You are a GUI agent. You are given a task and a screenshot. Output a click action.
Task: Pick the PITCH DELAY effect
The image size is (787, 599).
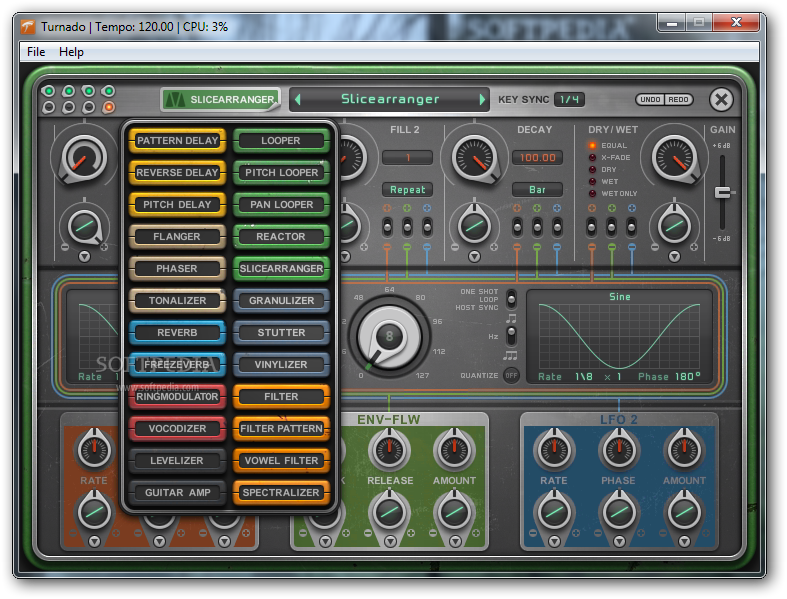(177, 205)
